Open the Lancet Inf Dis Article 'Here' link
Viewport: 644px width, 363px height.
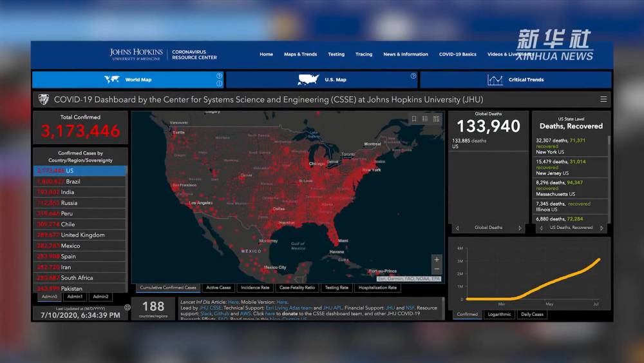click(233, 302)
